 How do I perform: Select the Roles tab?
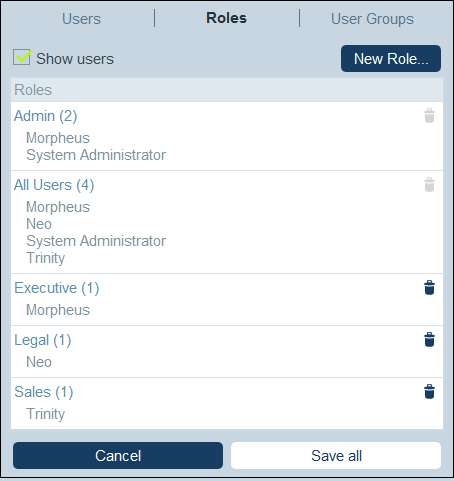226,18
